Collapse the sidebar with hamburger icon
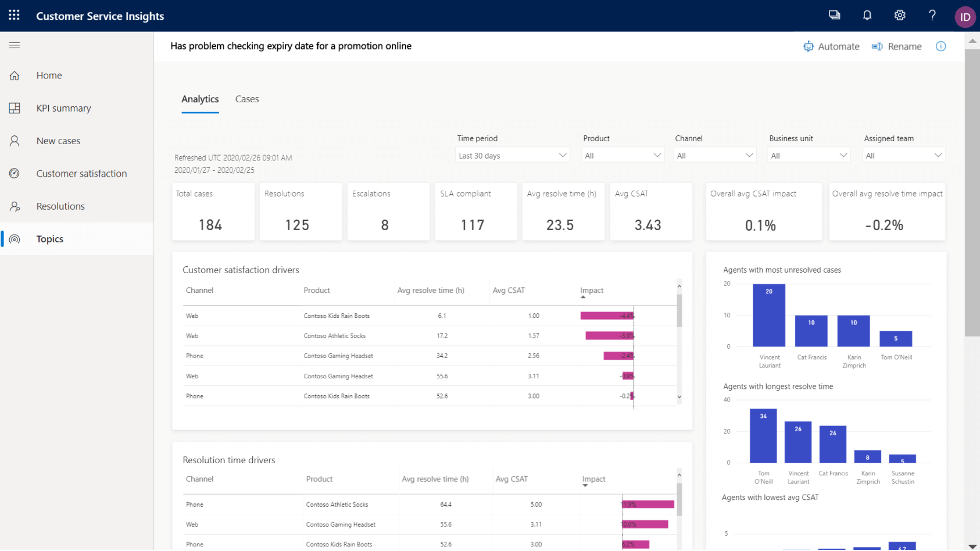Image resolution: width=980 pixels, height=551 pixels. pos(15,45)
